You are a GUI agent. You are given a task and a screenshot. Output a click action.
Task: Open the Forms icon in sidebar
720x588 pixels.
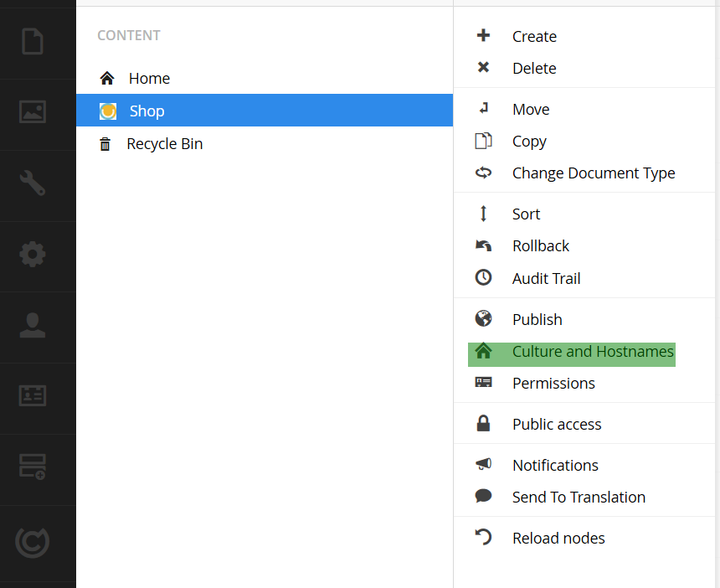click(x=33, y=467)
